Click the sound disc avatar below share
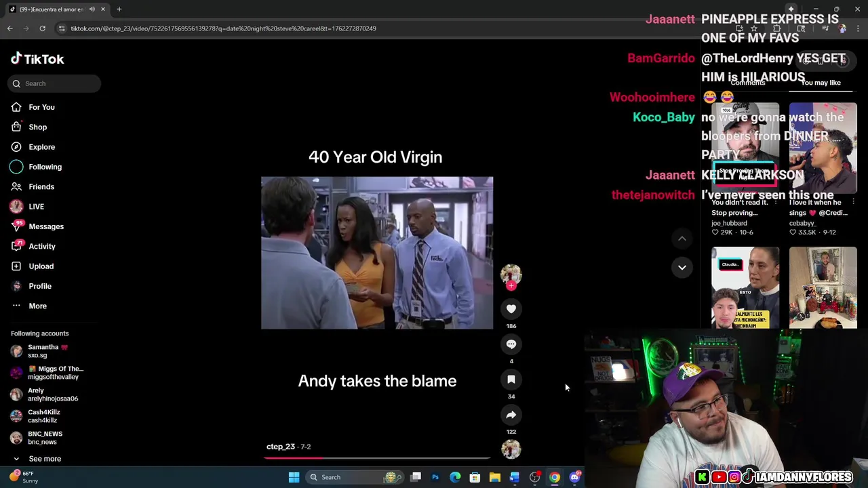 pos(511,449)
